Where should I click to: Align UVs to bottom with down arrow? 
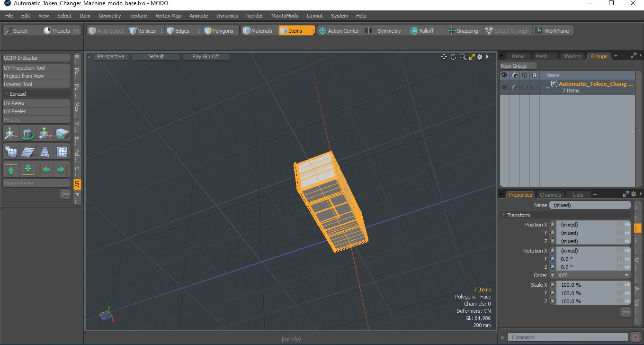[28, 169]
